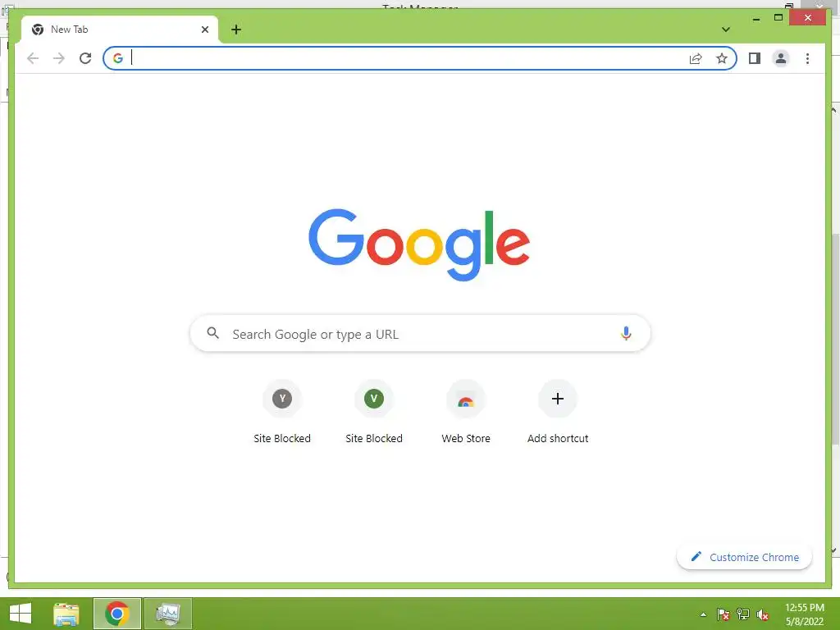
Task: Open Chrome's three-dot menu
Action: [807, 58]
